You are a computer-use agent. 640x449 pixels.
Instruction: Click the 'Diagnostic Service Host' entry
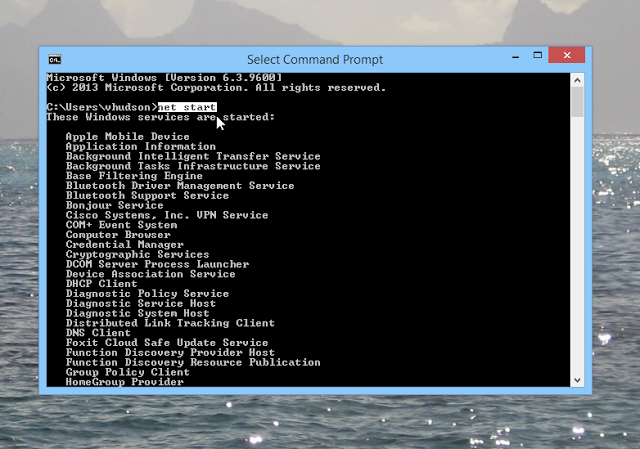coord(140,303)
